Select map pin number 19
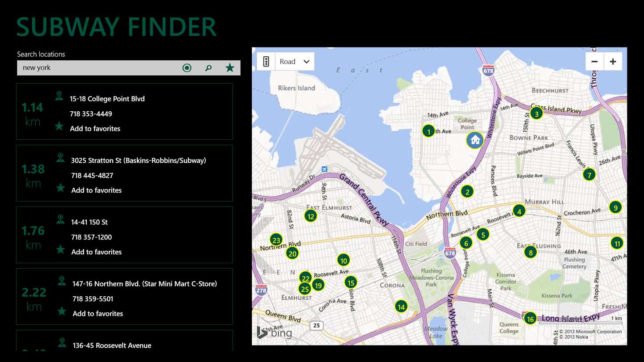This screenshot has height=362, width=644. 318,285
